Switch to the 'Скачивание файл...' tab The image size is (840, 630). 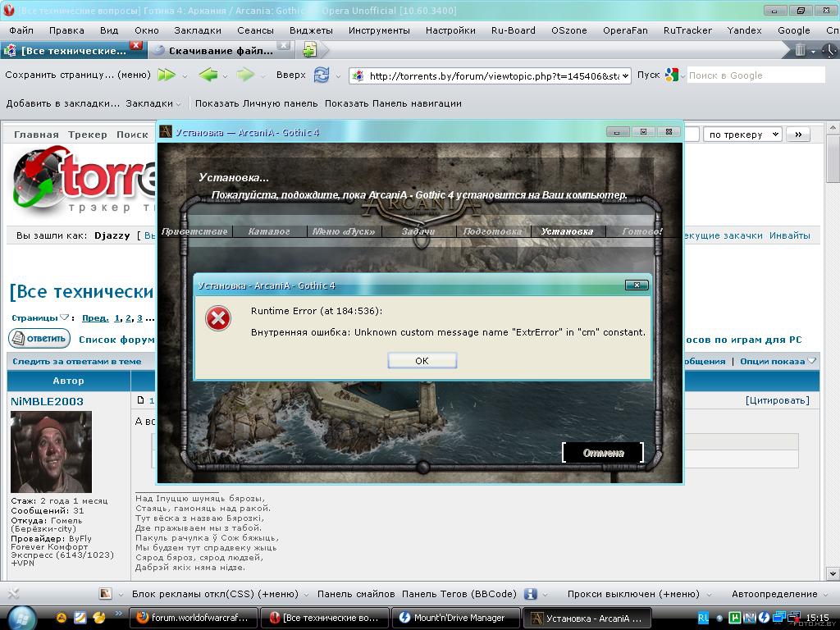click(220, 51)
